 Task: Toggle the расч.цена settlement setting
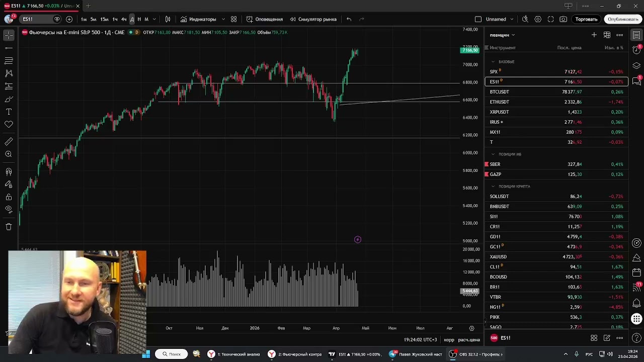tap(469, 339)
